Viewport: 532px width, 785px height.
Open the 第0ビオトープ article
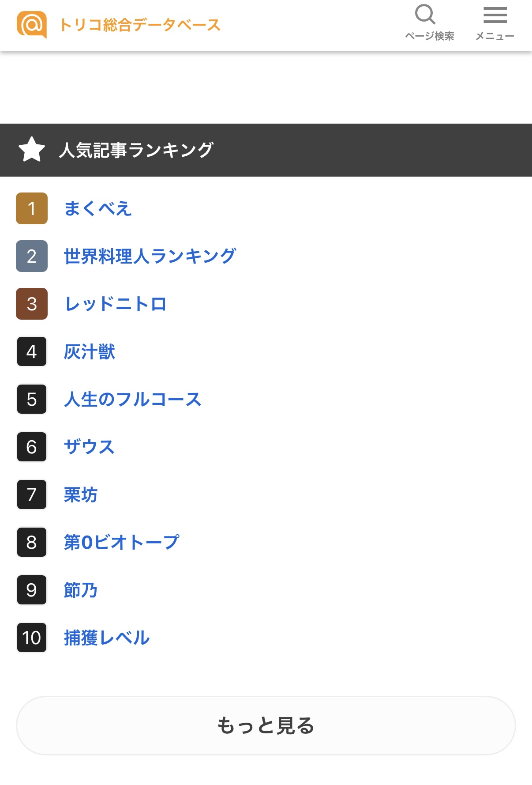[x=121, y=542]
